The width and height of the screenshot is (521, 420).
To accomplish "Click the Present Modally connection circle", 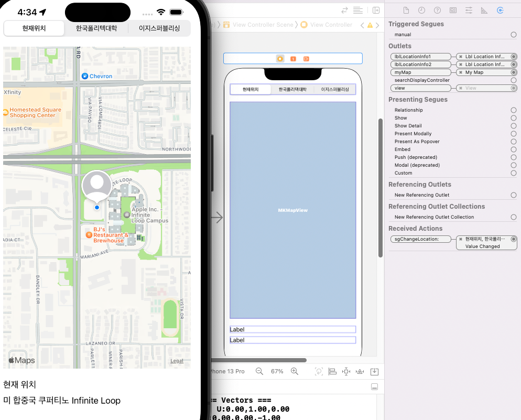I will (514, 134).
